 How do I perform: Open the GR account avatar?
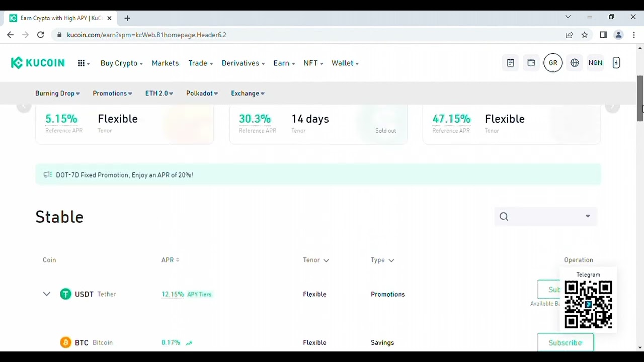553,63
